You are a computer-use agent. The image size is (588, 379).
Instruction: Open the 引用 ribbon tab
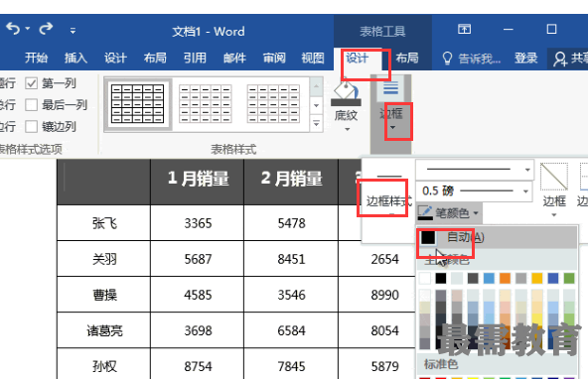pos(195,58)
